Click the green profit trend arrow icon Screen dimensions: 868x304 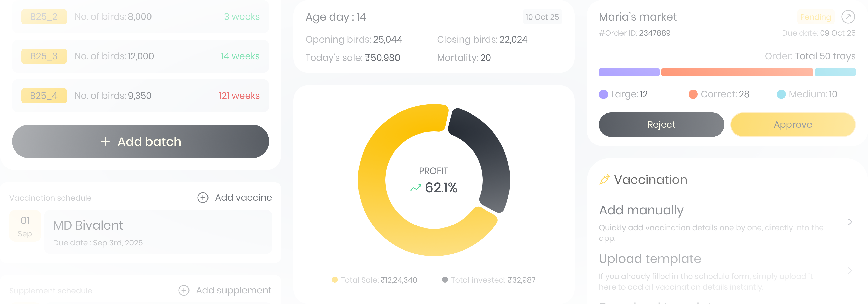coord(416,188)
